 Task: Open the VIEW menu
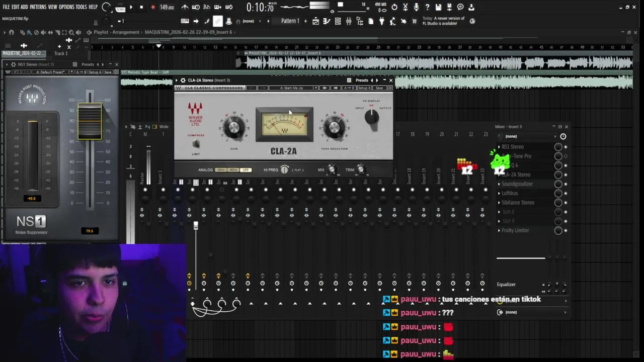(x=52, y=7)
